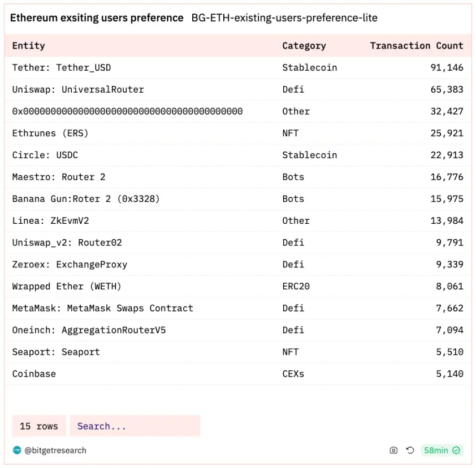This screenshot has width=476, height=468.
Task: Sort by Entity column header
Action: (29, 46)
